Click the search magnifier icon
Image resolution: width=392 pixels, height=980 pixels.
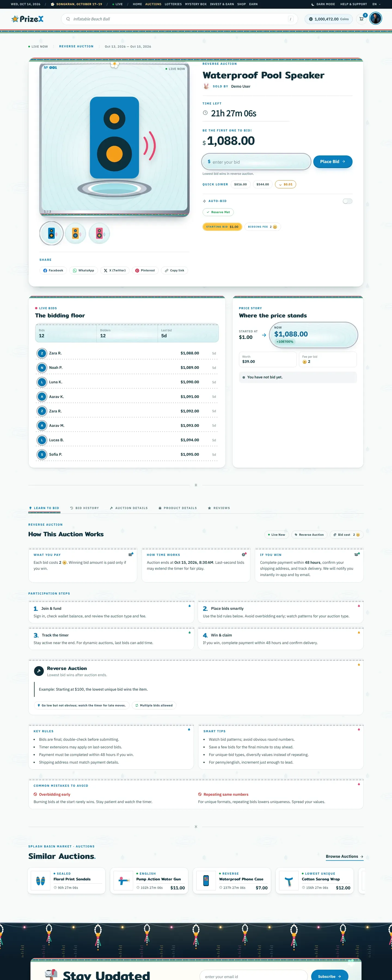click(x=68, y=19)
